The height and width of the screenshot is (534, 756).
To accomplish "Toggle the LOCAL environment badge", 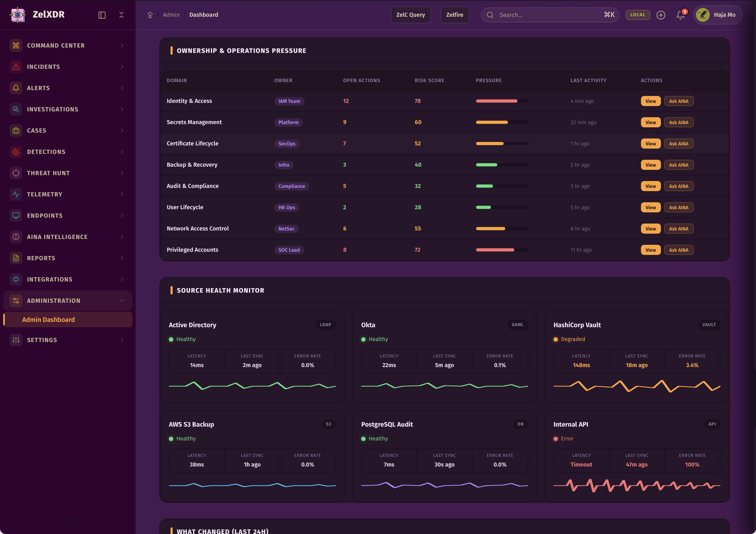I will (638, 15).
